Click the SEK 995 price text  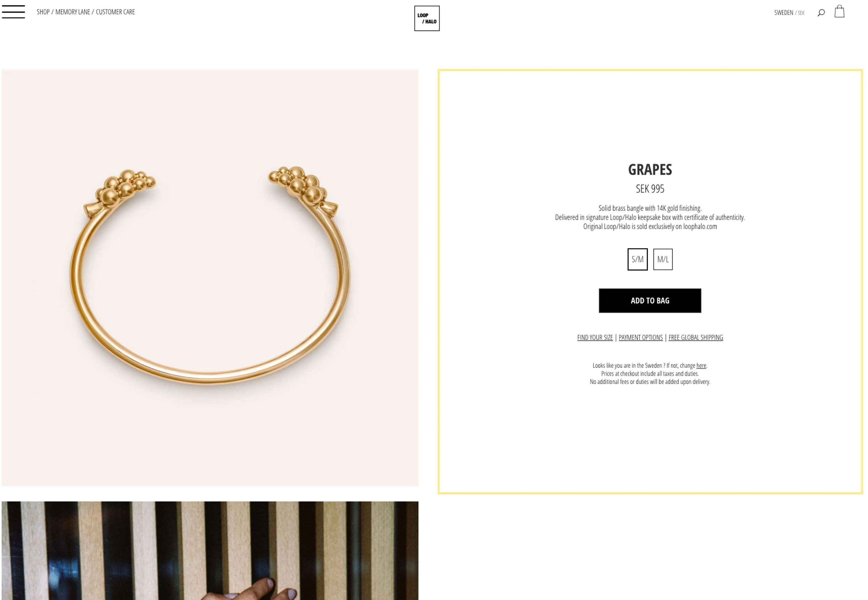650,189
